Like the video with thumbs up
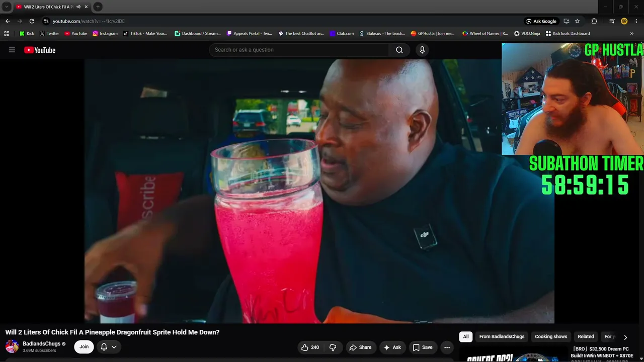644x362 pixels. (x=310, y=347)
